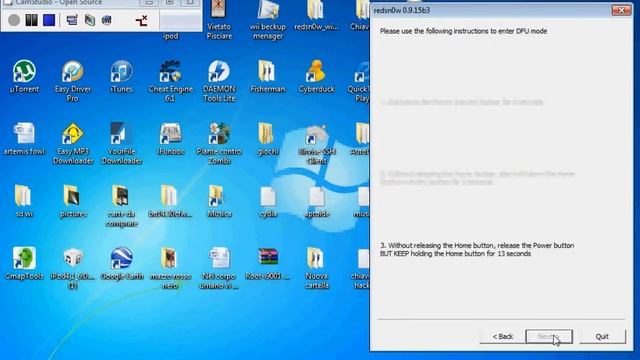The image size is (640, 360).
Task: Select the Root-i9001 archive icon
Action: pyautogui.click(x=267, y=263)
